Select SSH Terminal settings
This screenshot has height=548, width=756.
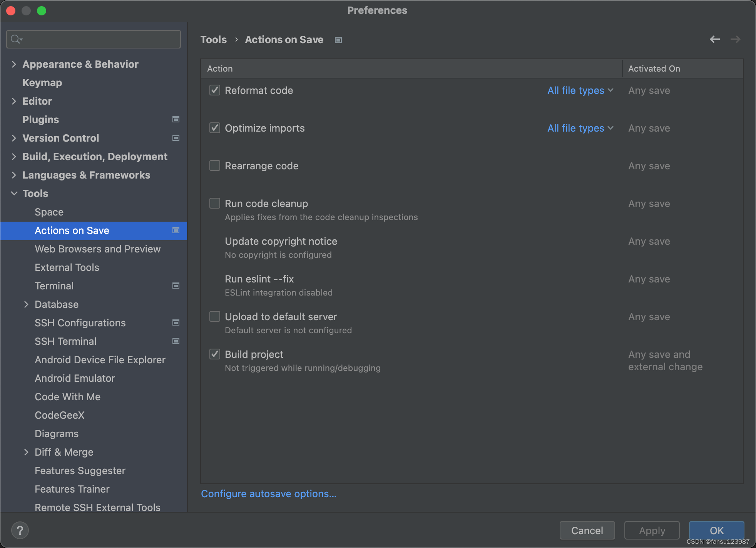65,341
